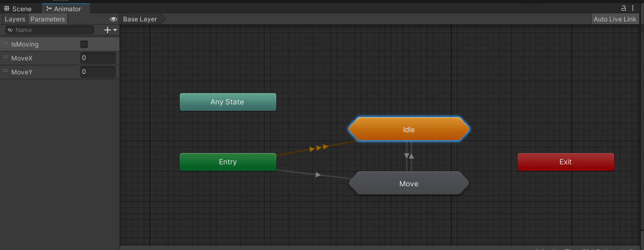Click the Base Layer breadcrumb
Screen dimensions: 644x250
(x=140, y=19)
